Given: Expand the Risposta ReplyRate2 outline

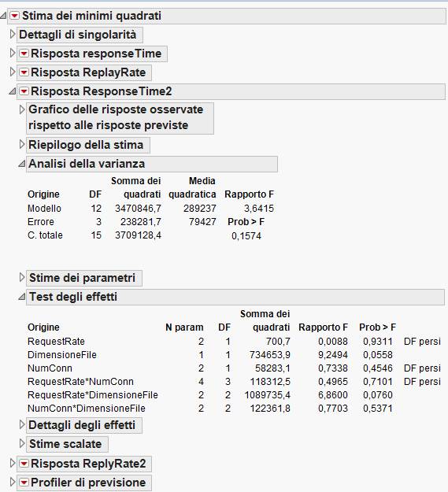Looking at the screenshot, I should [x=13, y=463].
